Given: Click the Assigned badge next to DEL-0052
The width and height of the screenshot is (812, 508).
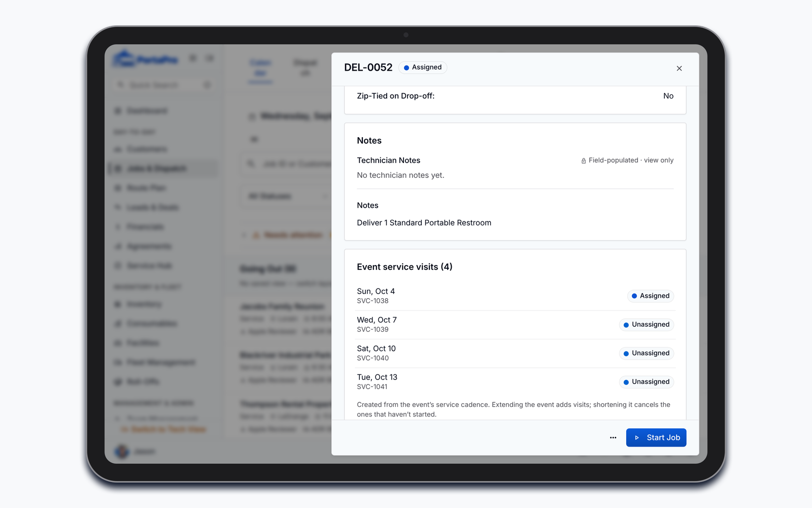Looking at the screenshot, I should pyautogui.click(x=423, y=68).
